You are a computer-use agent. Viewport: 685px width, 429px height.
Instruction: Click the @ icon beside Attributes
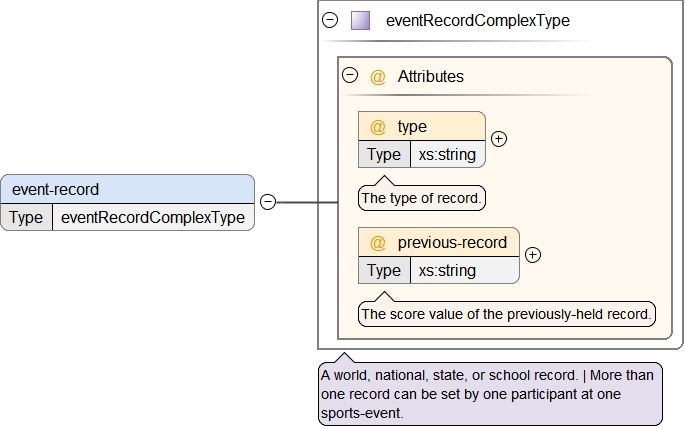coord(378,76)
